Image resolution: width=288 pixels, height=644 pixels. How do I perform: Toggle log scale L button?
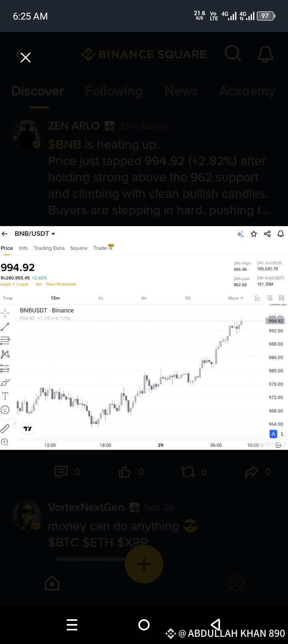pos(282,434)
